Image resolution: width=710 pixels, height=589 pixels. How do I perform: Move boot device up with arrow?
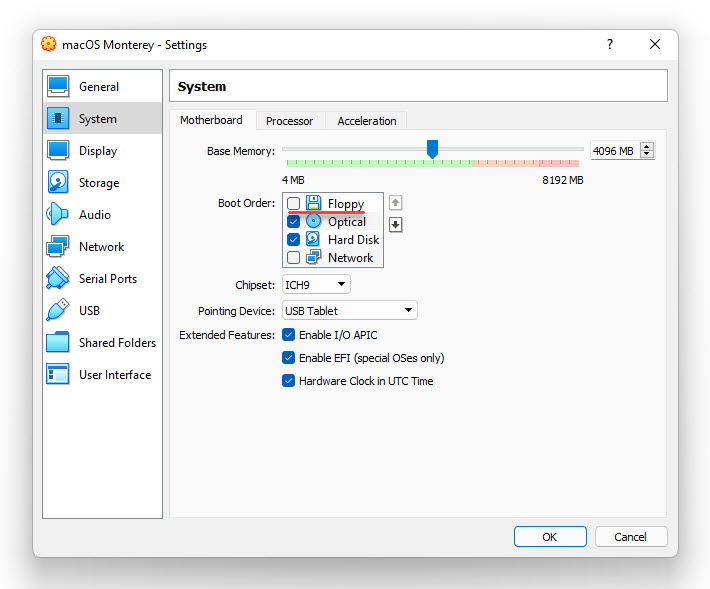click(x=395, y=203)
